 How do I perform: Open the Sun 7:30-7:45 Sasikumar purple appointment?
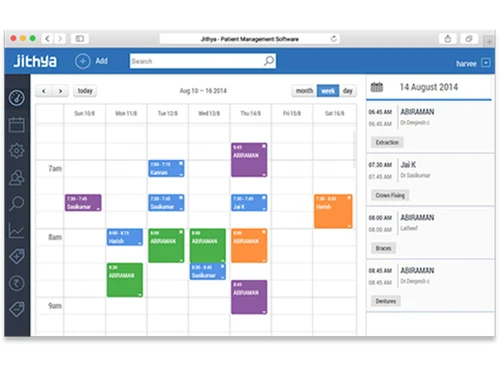[x=83, y=203]
